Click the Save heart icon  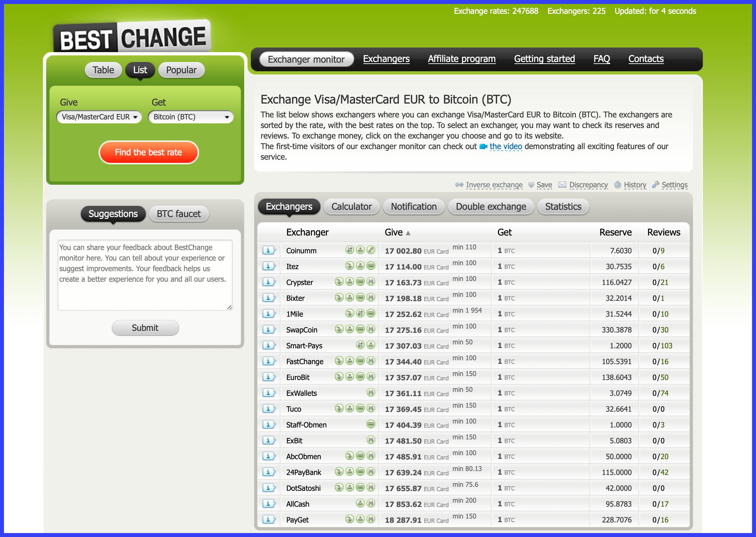(531, 185)
